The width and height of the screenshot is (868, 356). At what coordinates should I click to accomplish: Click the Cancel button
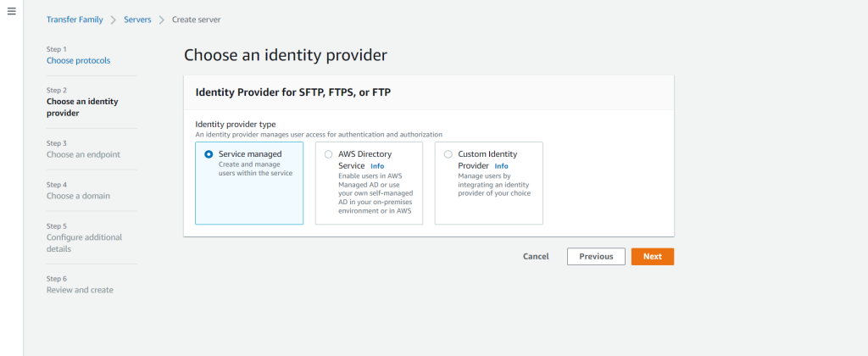point(536,256)
